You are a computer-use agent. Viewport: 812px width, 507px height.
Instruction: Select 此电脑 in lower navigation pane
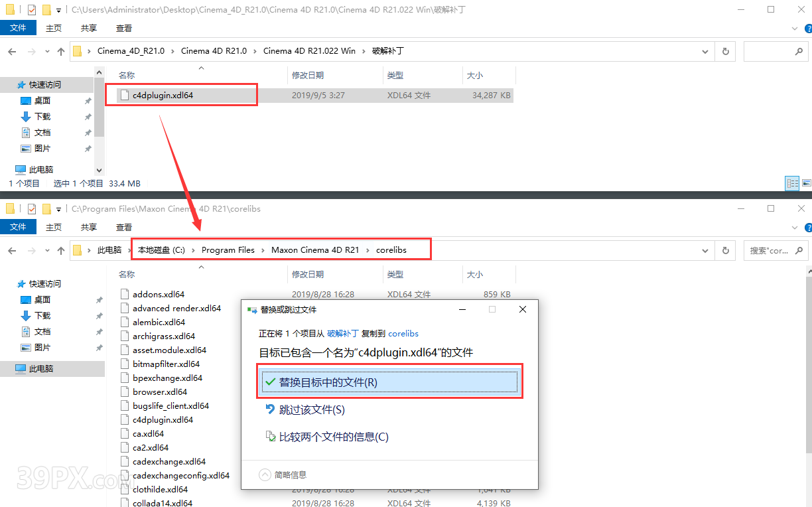point(41,368)
